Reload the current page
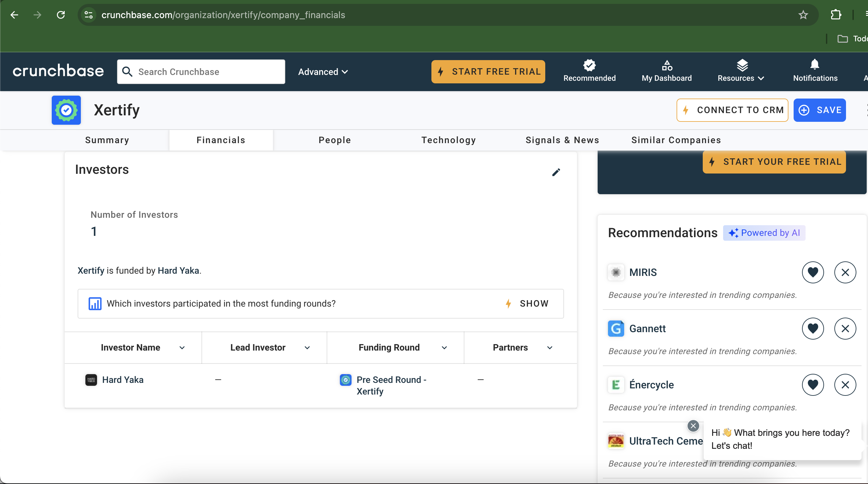The height and width of the screenshot is (484, 868). [61, 15]
